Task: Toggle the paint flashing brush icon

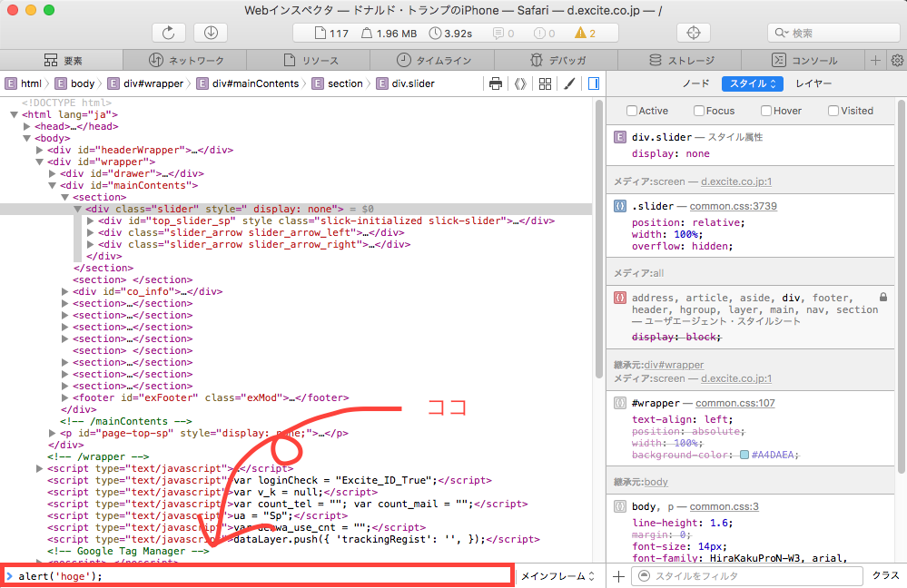Action: [570, 83]
